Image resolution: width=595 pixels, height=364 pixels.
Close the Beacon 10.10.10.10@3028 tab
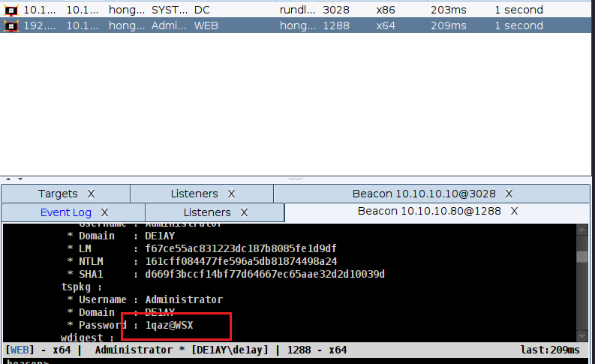click(x=509, y=194)
